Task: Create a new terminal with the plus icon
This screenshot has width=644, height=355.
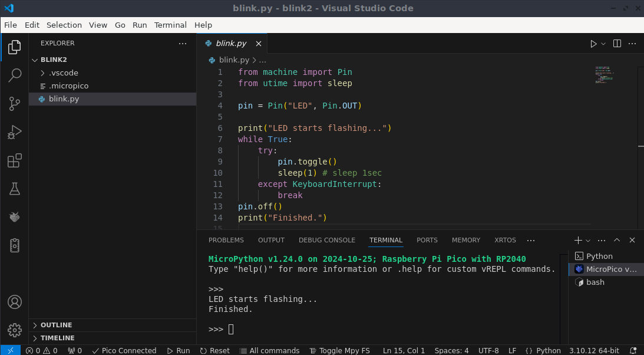Action: pos(578,241)
